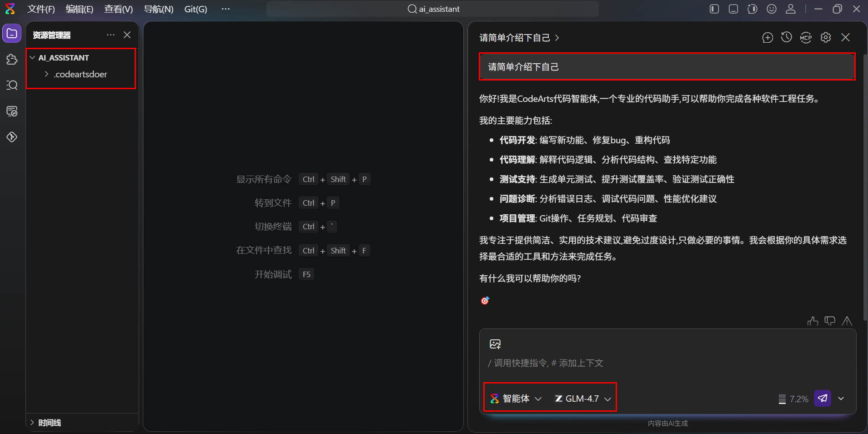Open MCP settings icon

(x=806, y=37)
